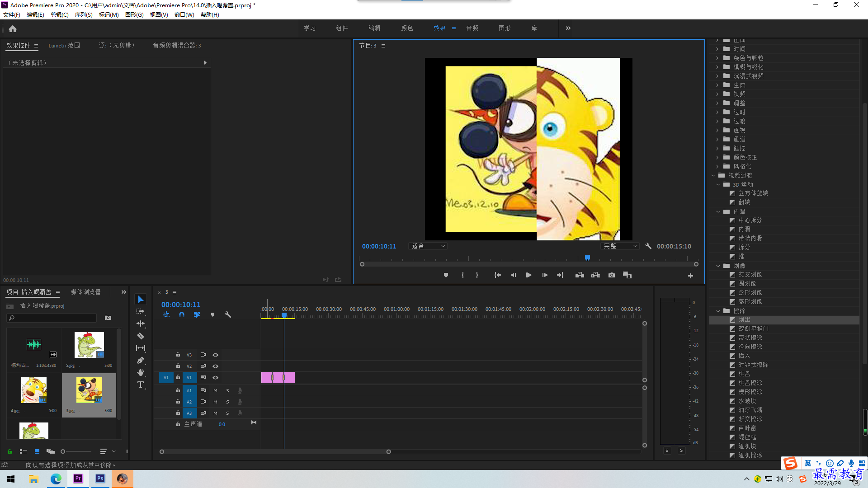Switch to the 音频 workspace tab
Viewport: 868px width, 488px height.
click(472, 28)
